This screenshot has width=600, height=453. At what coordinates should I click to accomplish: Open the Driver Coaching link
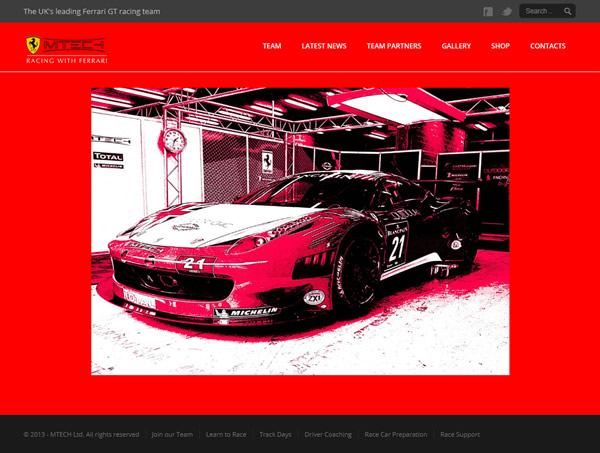pos(328,435)
